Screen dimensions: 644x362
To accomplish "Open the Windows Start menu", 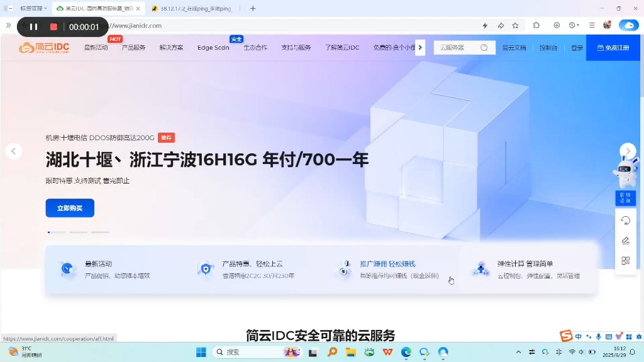I will [x=201, y=352].
